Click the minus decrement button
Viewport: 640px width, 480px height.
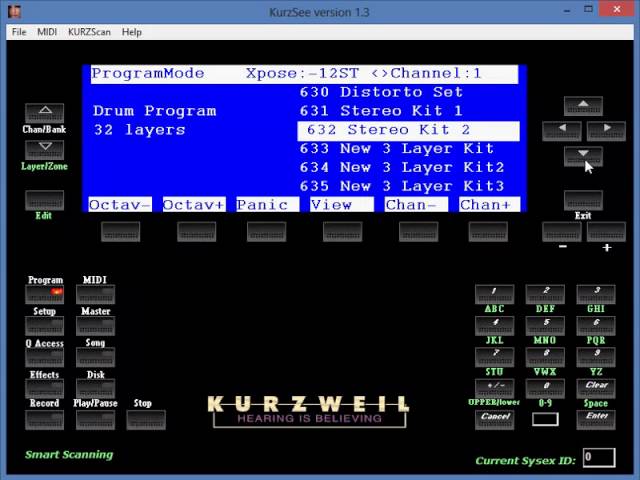coord(562,231)
